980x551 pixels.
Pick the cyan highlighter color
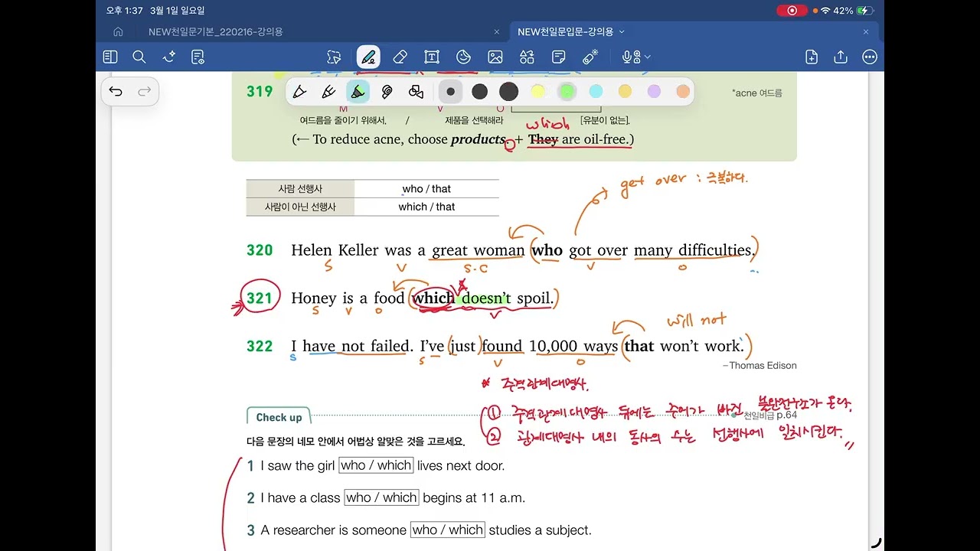[x=596, y=92]
